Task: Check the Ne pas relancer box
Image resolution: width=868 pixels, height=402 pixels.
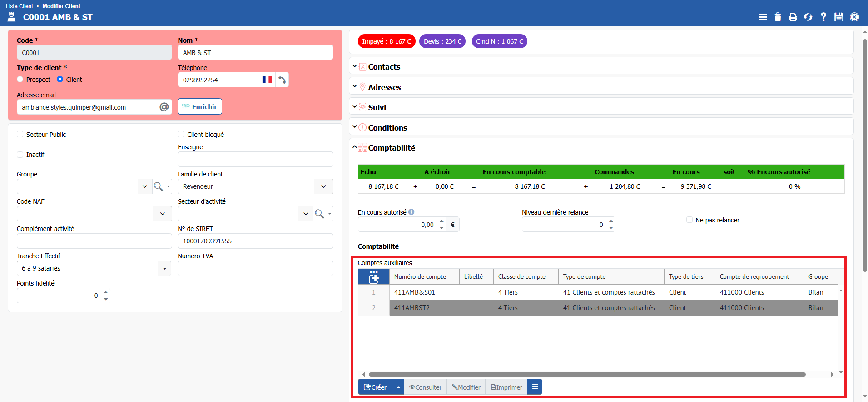Action: 689,220
